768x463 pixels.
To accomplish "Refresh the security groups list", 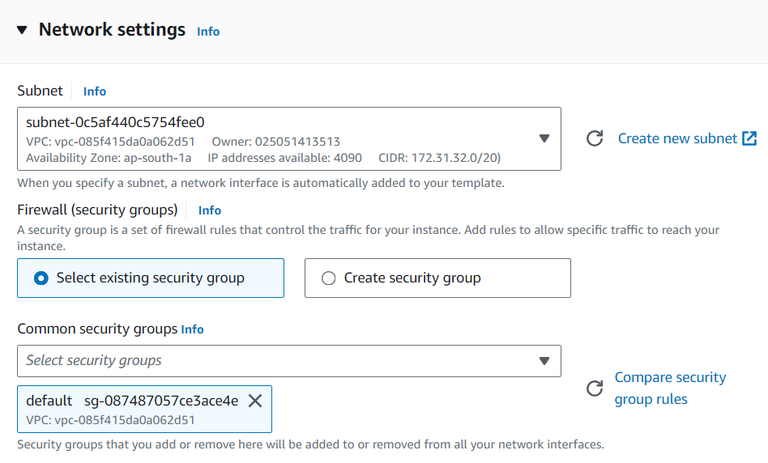I will pyautogui.click(x=594, y=388).
